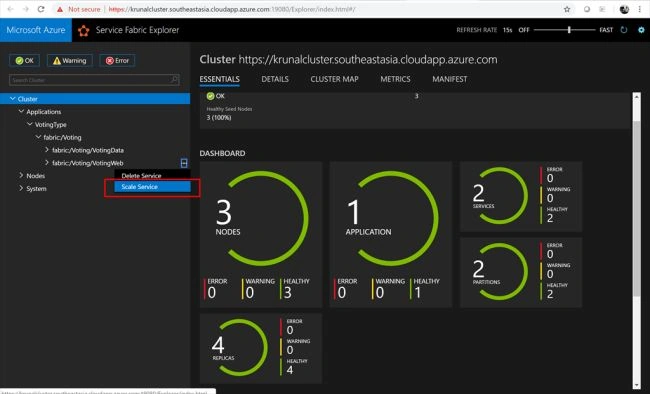Bookmark page with the star icon
This screenshot has width=650, height=394.
(567, 9)
